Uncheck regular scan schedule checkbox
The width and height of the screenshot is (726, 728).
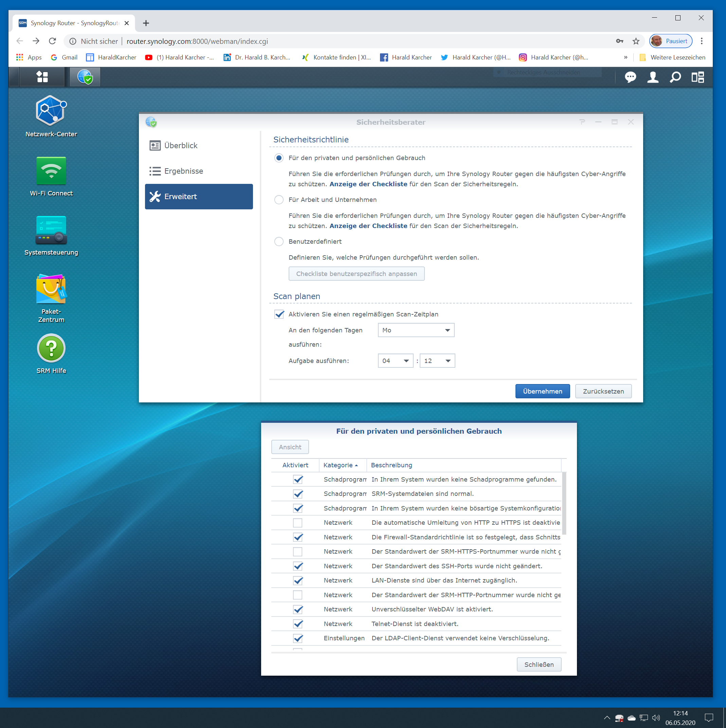[279, 314]
